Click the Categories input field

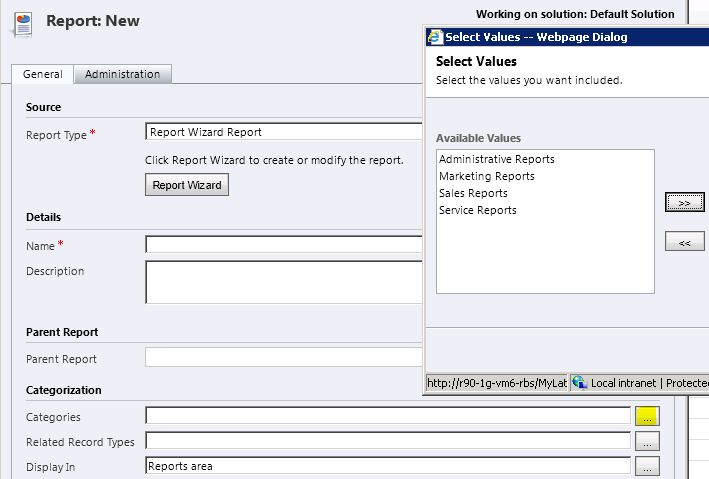[x=388, y=416]
